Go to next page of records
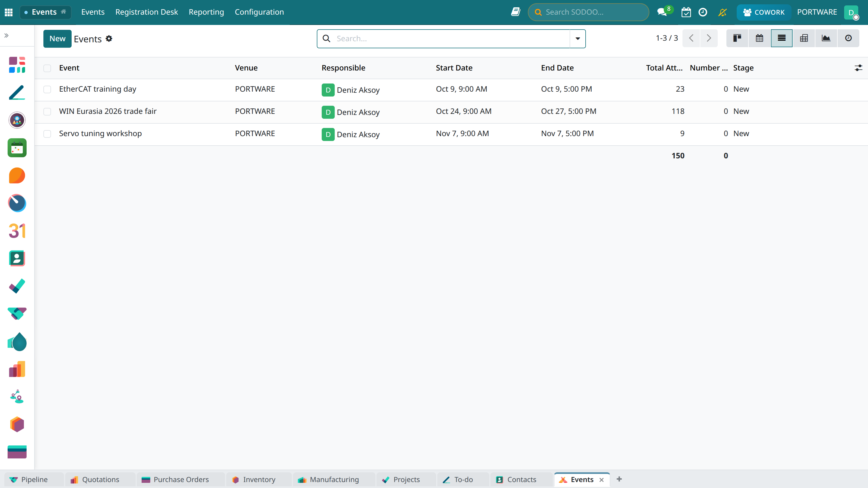868x488 pixels. tap(709, 38)
